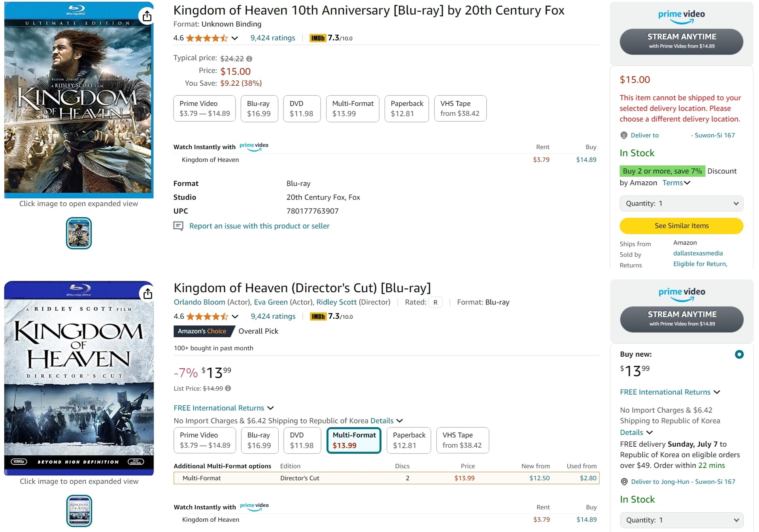This screenshot has height=532, width=759.
Task: Click info icon next to List Price $14.99
Action: (x=228, y=389)
